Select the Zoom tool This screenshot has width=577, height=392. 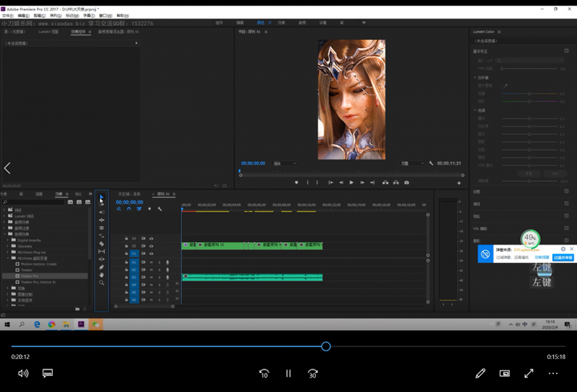(102, 283)
